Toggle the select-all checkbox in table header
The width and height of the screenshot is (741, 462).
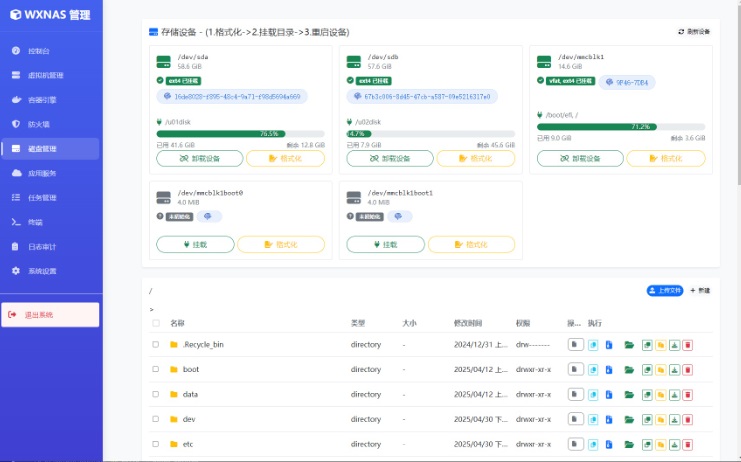click(x=155, y=323)
